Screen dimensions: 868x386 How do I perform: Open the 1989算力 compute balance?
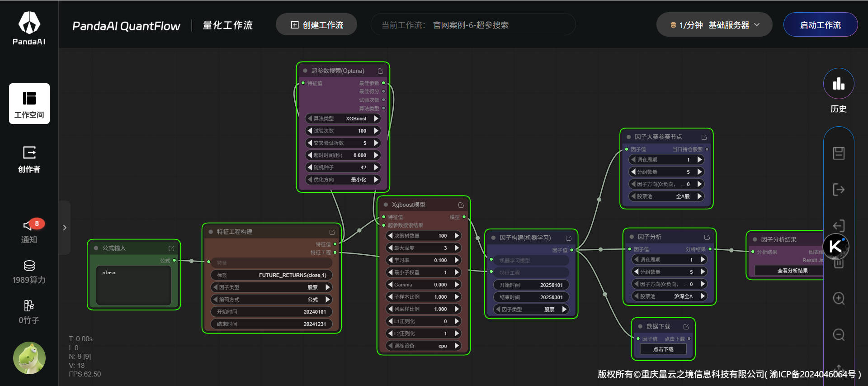(x=29, y=272)
